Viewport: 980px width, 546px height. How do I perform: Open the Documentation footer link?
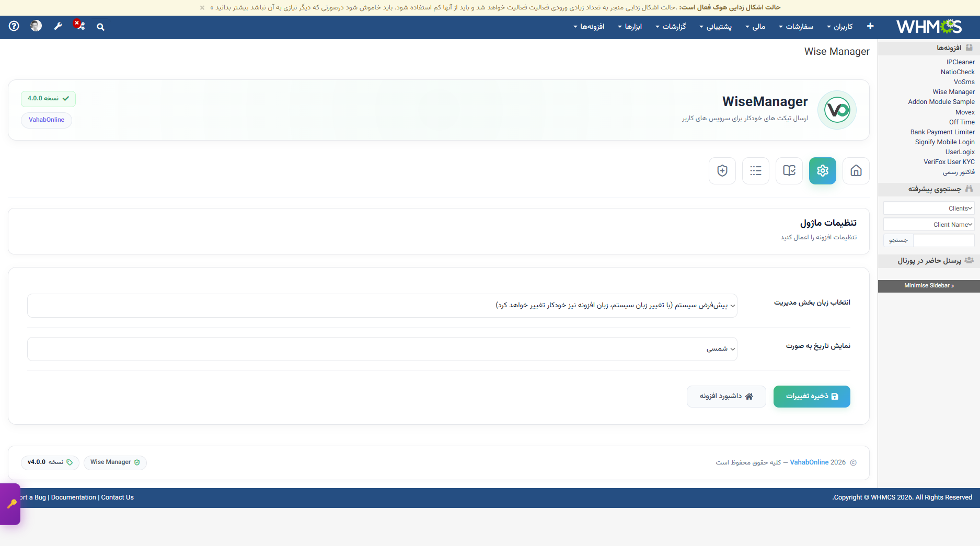pyautogui.click(x=74, y=497)
